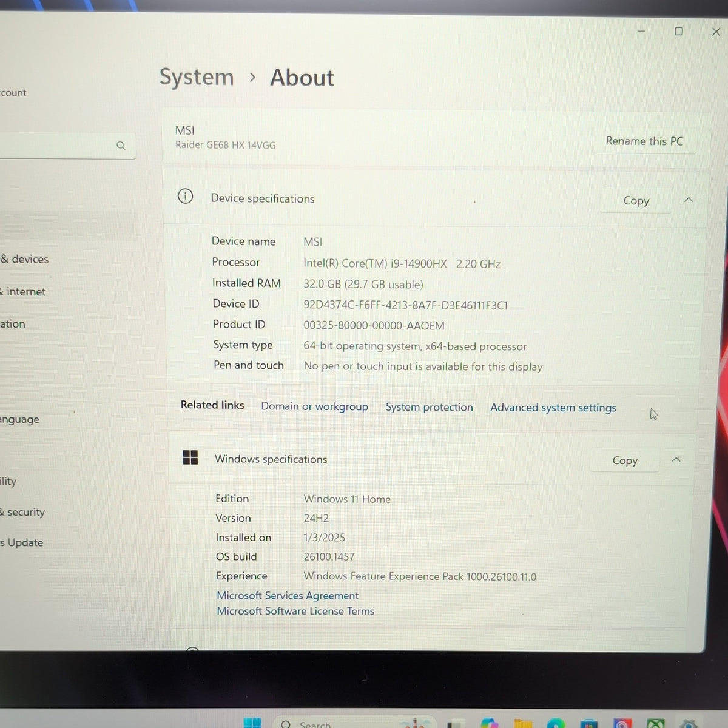Close the Settings window
This screenshot has height=728, width=728.
(716, 32)
